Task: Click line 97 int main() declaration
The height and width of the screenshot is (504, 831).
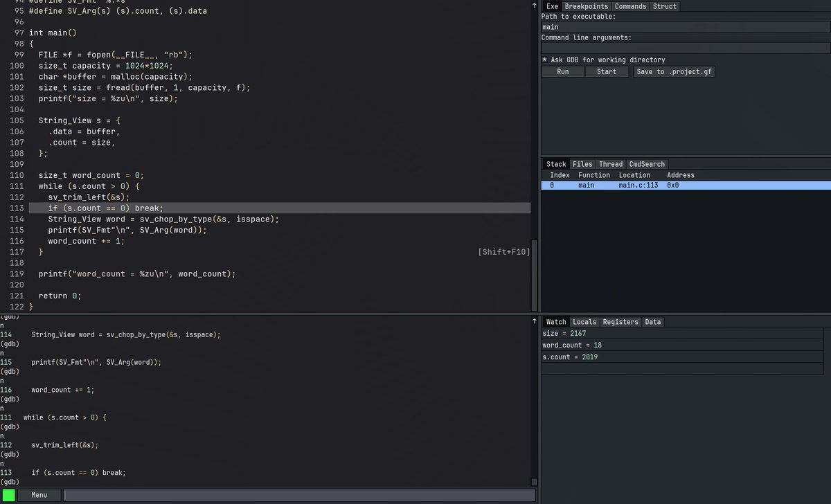Action: (53, 33)
